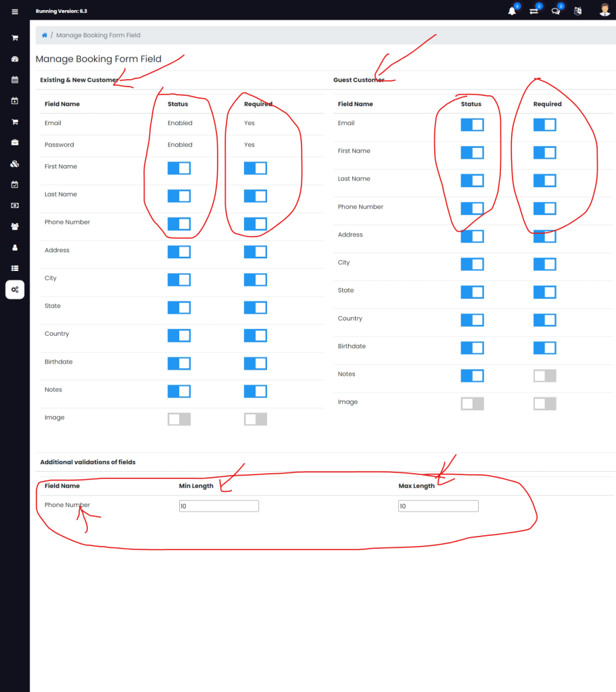
Task: Turn off Address Status for Existing & New Customer
Action: pyautogui.click(x=179, y=252)
